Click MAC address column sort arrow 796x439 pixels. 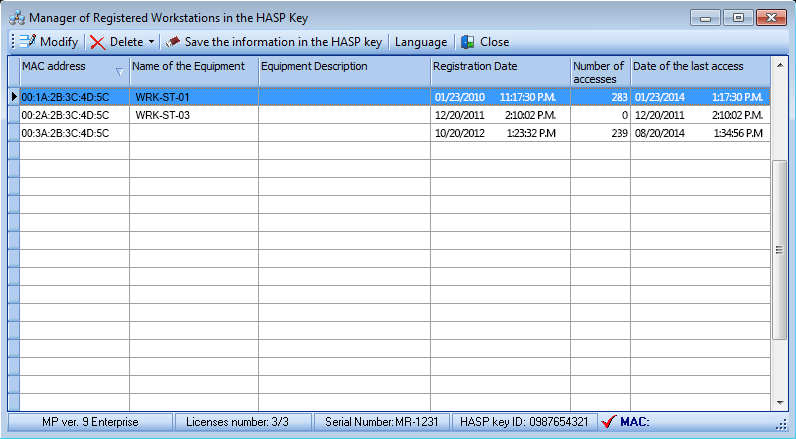coord(119,71)
